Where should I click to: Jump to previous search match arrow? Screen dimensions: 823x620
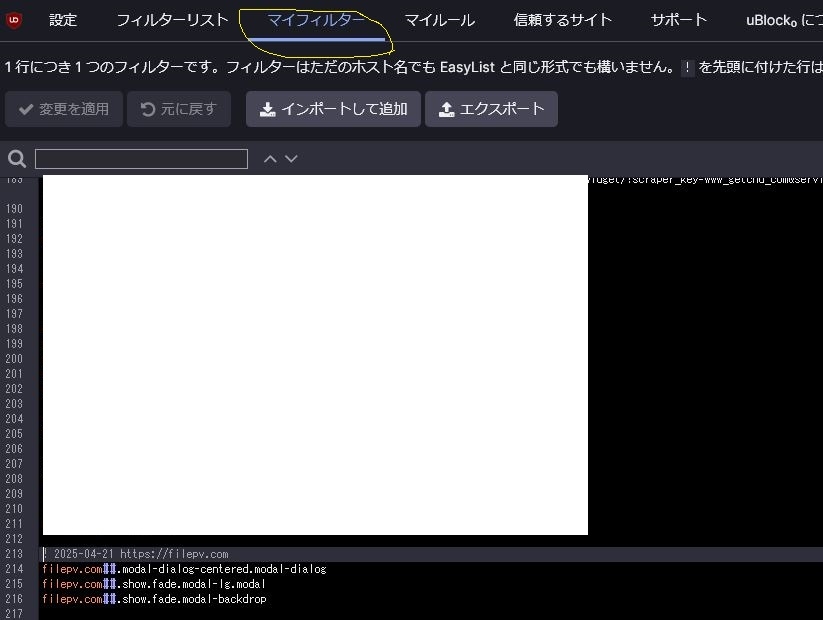pyautogui.click(x=270, y=159)
